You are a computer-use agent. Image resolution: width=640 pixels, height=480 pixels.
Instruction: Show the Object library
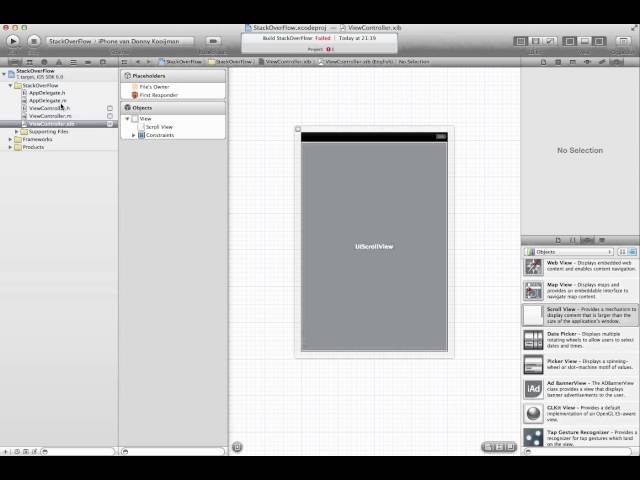click(587, 240)
